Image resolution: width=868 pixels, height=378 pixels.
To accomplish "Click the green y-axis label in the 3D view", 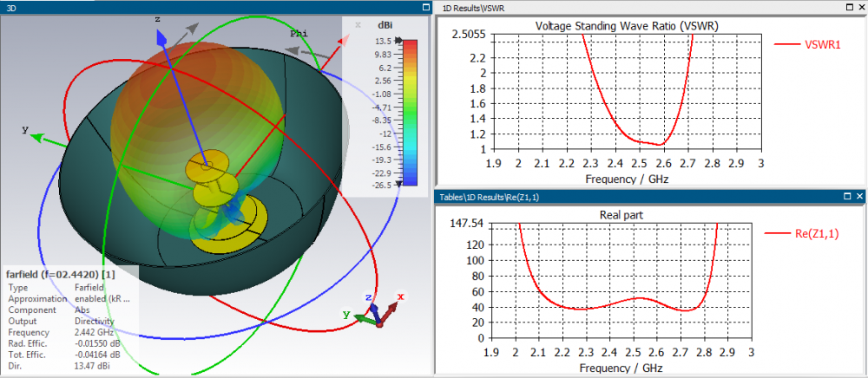I will (25, 129).
